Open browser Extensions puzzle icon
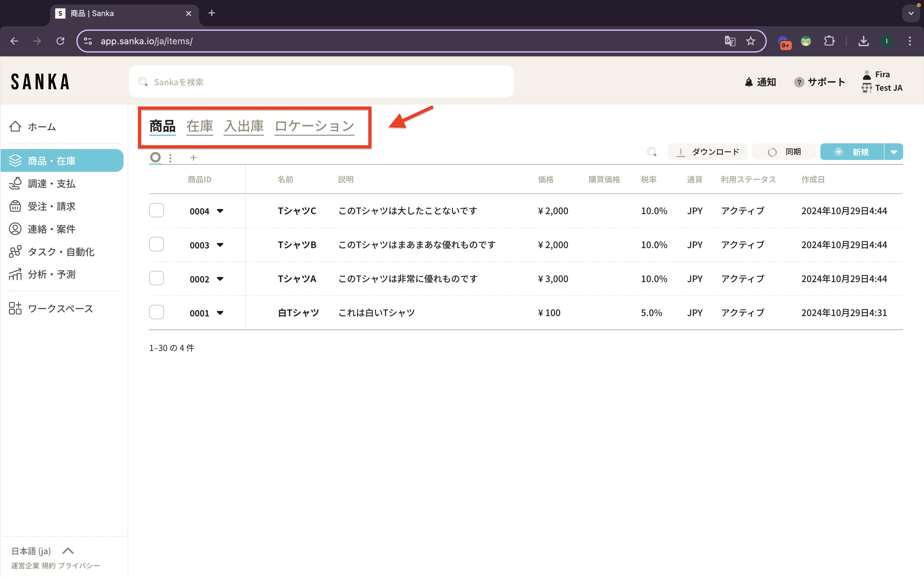 point(829,41)
